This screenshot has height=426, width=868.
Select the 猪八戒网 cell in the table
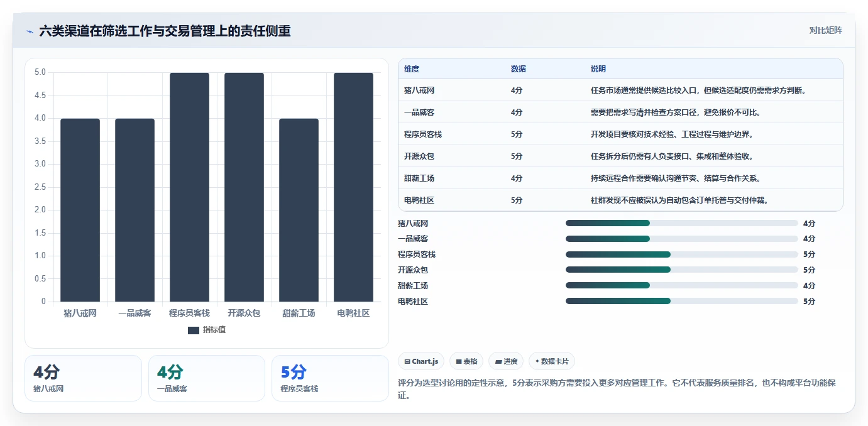(419, 90)
